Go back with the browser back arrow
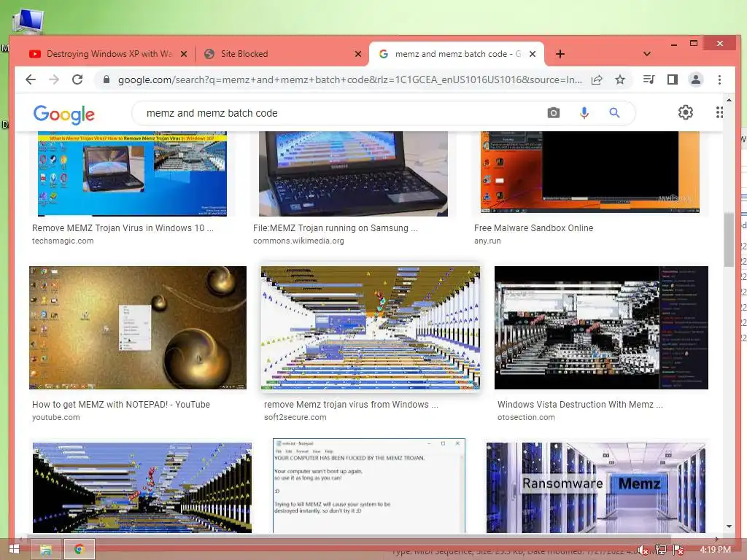This screenshot has height=560, width=747. click(x=31, y=79)
